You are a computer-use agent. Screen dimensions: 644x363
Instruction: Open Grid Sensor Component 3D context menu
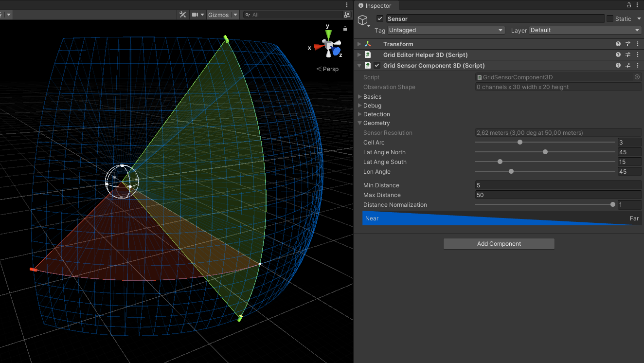pyautogui.click(x=638, y=66)
